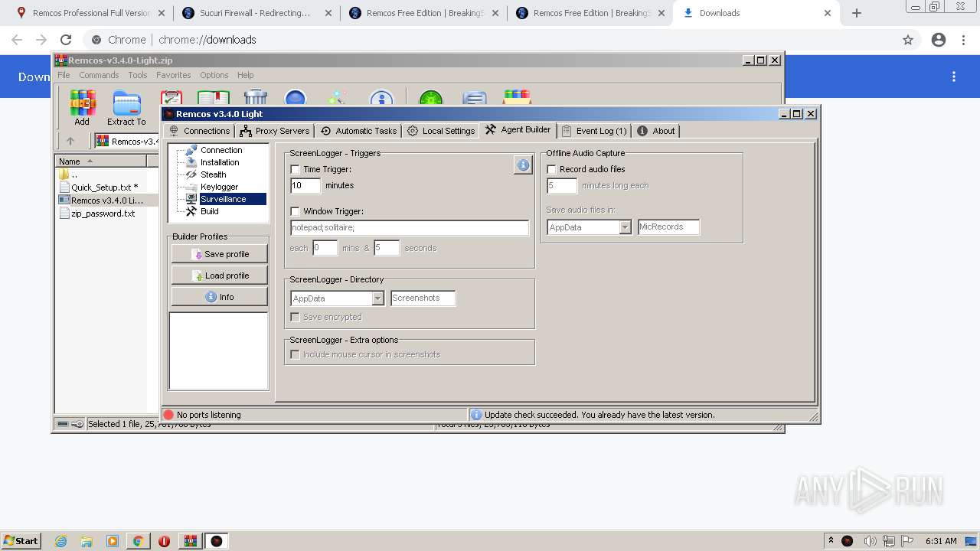Screen dimensions: 980x551
Task: Switch to the Automatic Tasks tab
Action: [x=359, y=131]
